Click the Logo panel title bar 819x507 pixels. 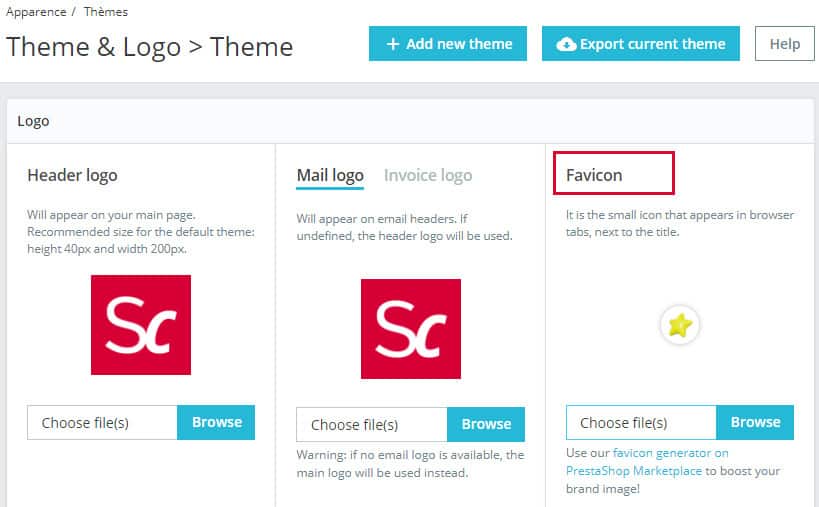pyautogui.click(x=410, y=121)
